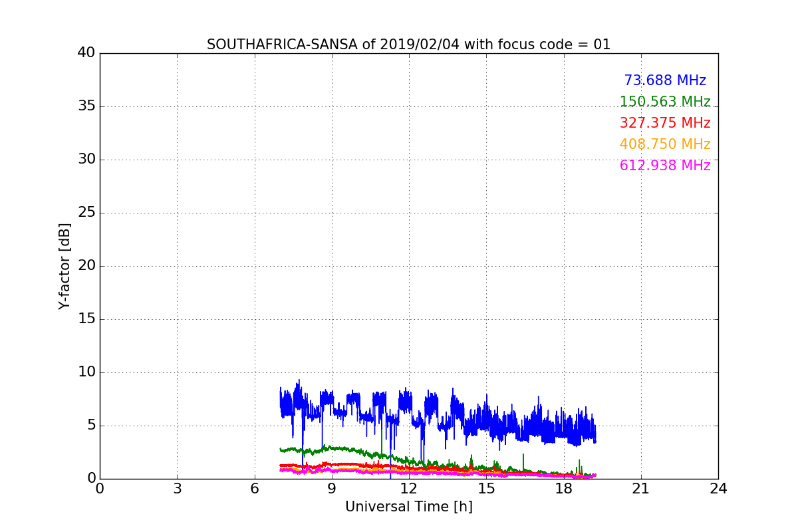798x532 pixels.
Task: Click x-axis tick value 15
Action: coord(486,489)
